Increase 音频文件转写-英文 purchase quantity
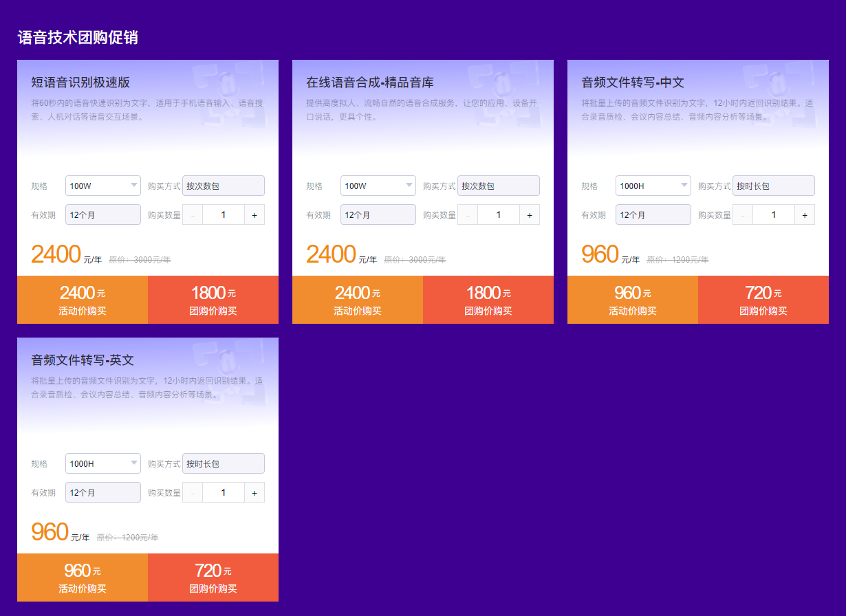The width and height of the screenshot is (846, 616). pyautogui.click(x=254, y=493)
